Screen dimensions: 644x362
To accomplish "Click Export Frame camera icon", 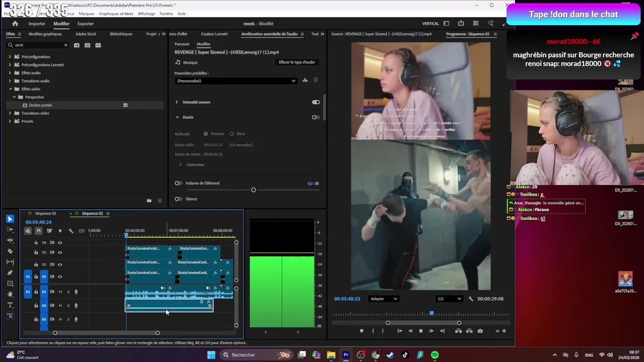I will [x=480, y=331].
